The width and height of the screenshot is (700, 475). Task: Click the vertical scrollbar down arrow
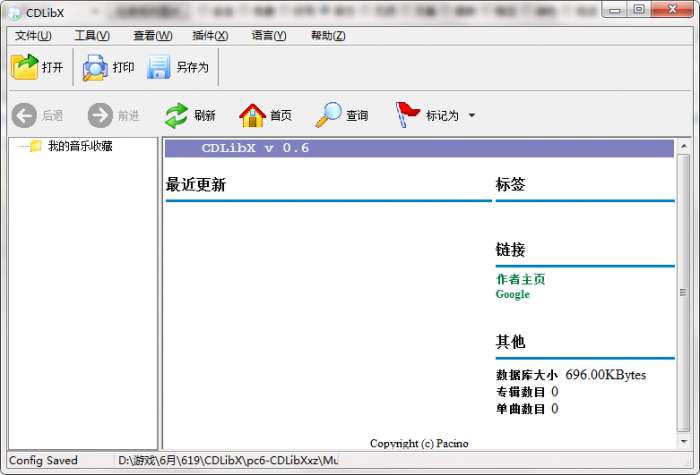[683, 442]
